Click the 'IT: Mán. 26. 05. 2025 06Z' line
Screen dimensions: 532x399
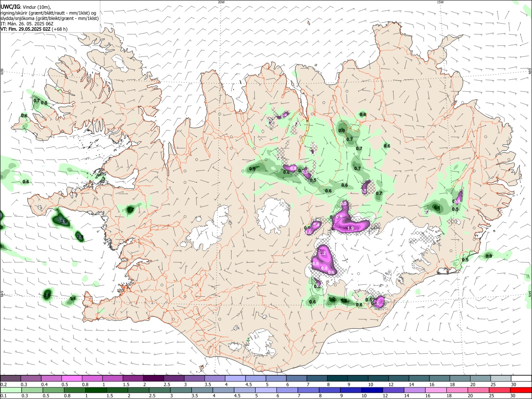pyautogui.click(x=27, y=24)
